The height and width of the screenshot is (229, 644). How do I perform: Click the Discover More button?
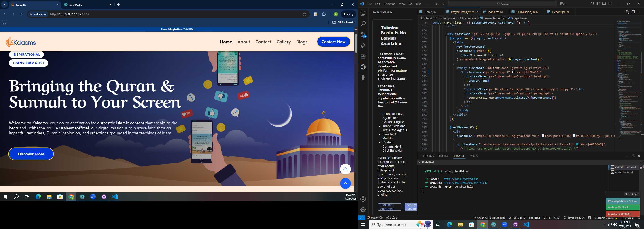pyautogui.click(x=31, y=154)
